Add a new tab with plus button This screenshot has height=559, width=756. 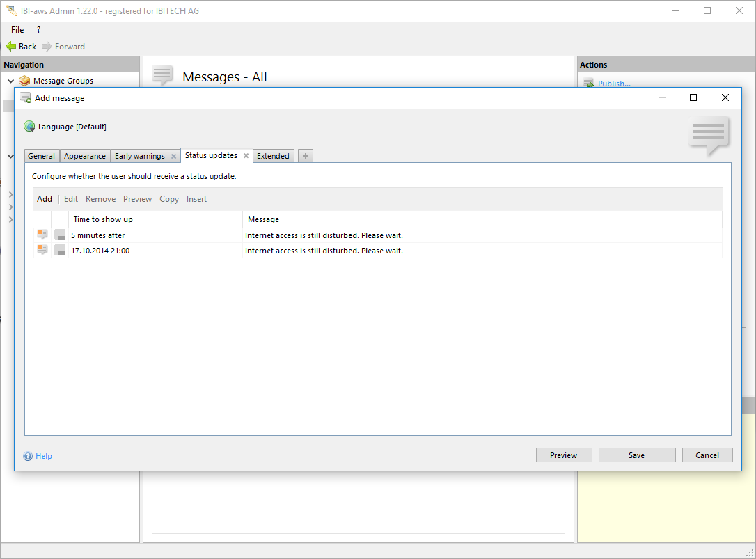[306, 156]
